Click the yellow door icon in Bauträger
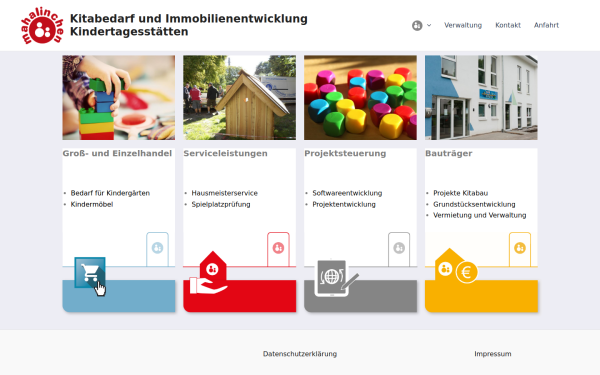The image size is (600, 375). (x=520, y=249)
